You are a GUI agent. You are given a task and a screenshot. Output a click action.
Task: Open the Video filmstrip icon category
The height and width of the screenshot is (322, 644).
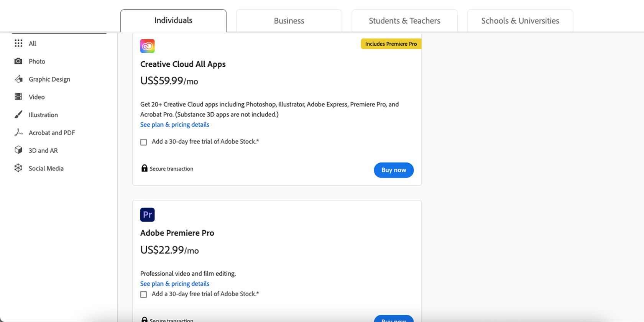(18, 97)
